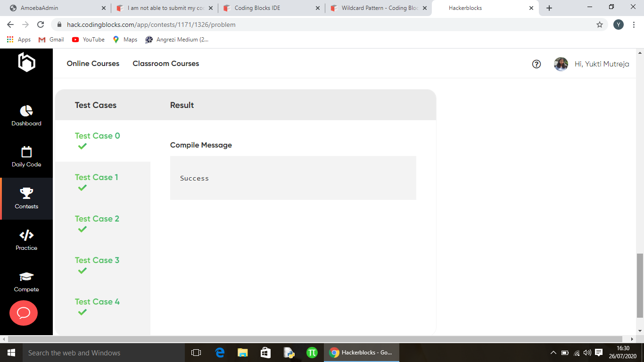Open the Dashboard sidebar icon

pyautogui.click(x=26, y=111)
